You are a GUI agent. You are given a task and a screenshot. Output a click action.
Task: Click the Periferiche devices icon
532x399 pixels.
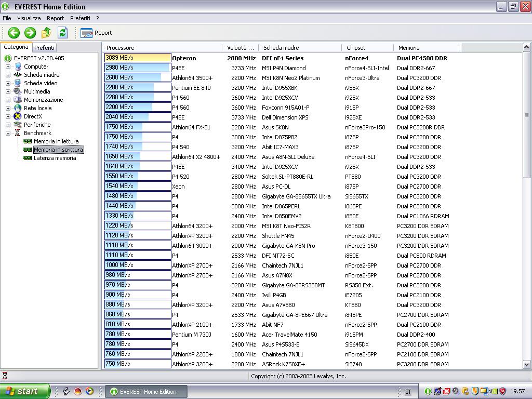point(18,125)
